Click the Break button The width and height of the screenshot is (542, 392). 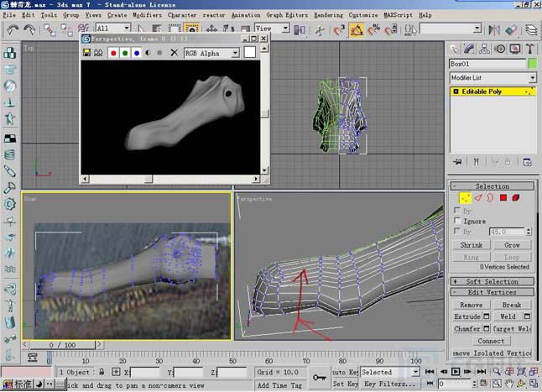click(x=512, y=305)
